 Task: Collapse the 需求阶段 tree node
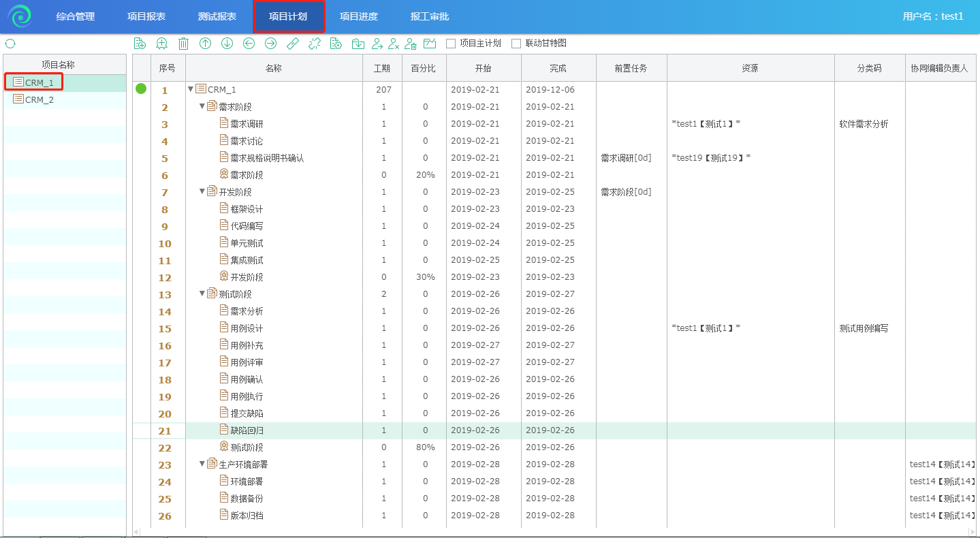[202, 106]
